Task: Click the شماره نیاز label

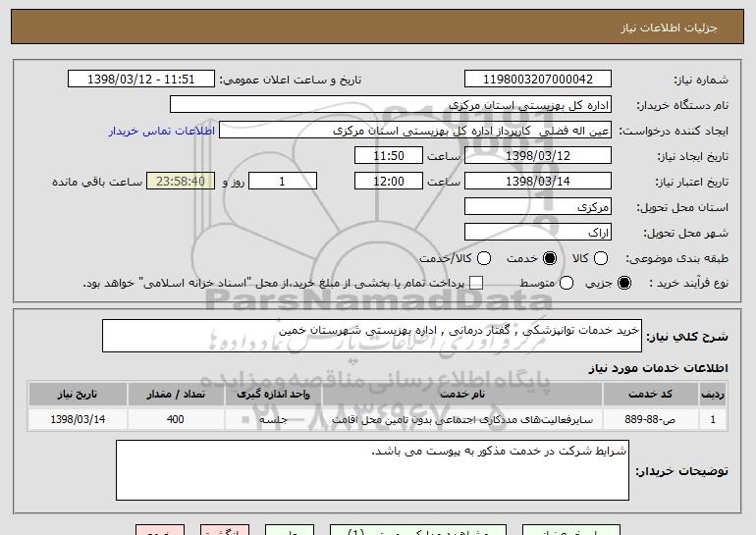Action: tap(701, 80)
